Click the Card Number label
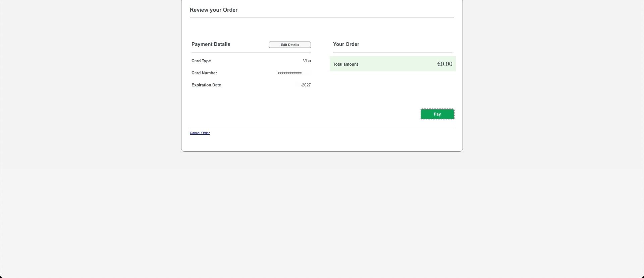 coord(204,73)
